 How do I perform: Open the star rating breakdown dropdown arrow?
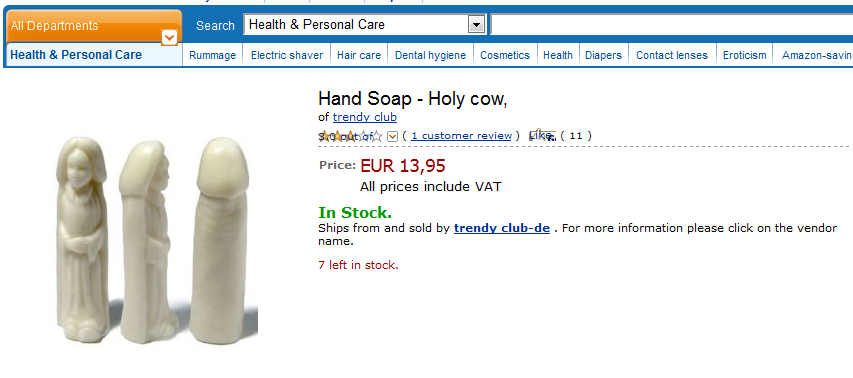392,137
